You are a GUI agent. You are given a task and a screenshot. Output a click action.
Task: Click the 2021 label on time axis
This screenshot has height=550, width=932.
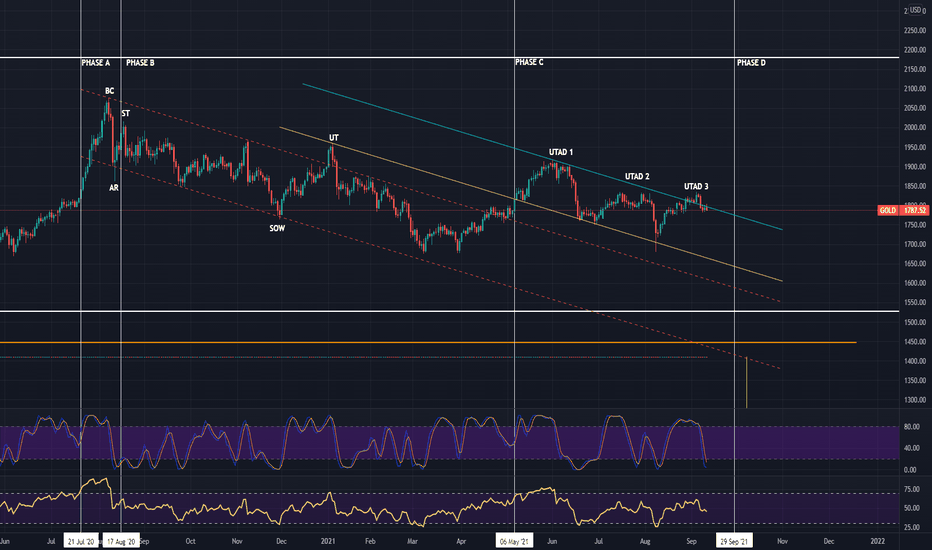click(328, 541)
